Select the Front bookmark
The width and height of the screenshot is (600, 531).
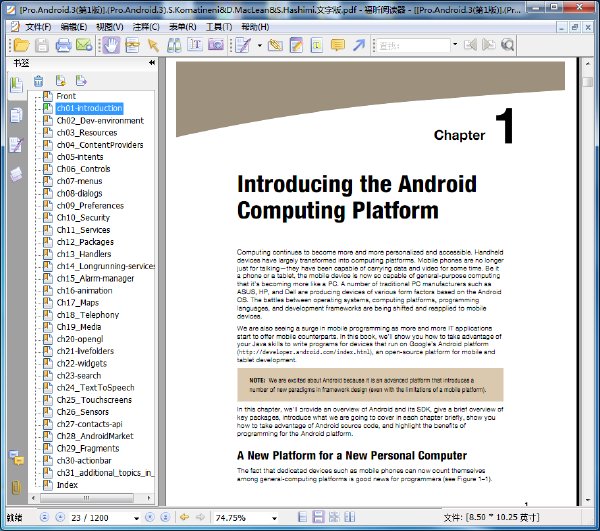[x=66, y=96]
